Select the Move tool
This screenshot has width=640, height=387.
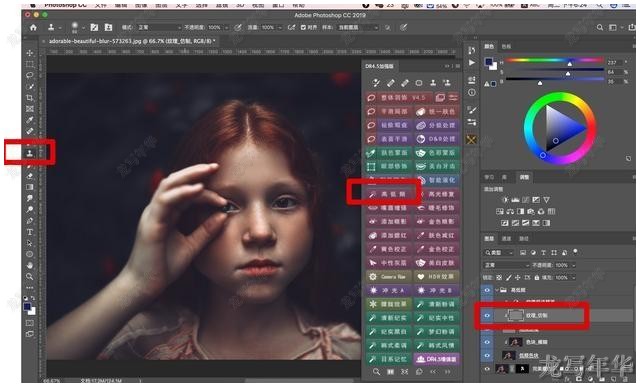point(30,53)
